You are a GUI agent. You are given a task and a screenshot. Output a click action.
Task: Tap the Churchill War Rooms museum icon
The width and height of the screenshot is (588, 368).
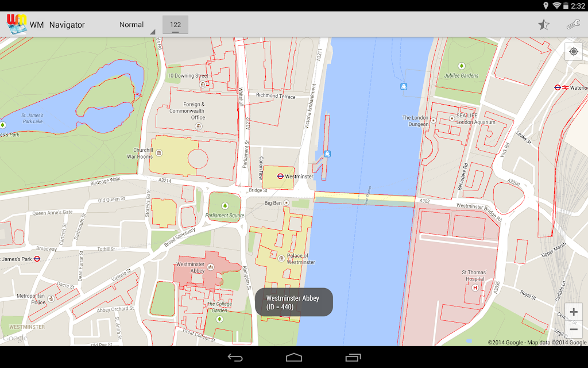[x=159, y=153]
